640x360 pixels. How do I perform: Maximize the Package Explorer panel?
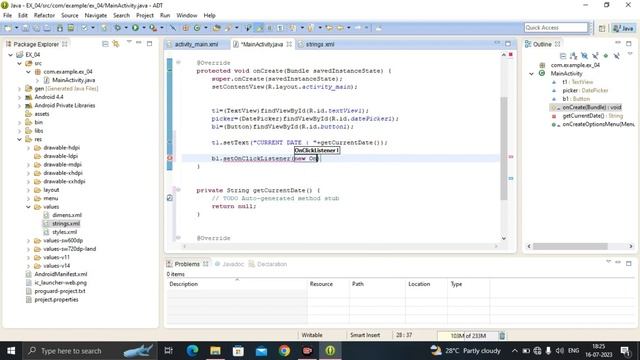(149, 43)
